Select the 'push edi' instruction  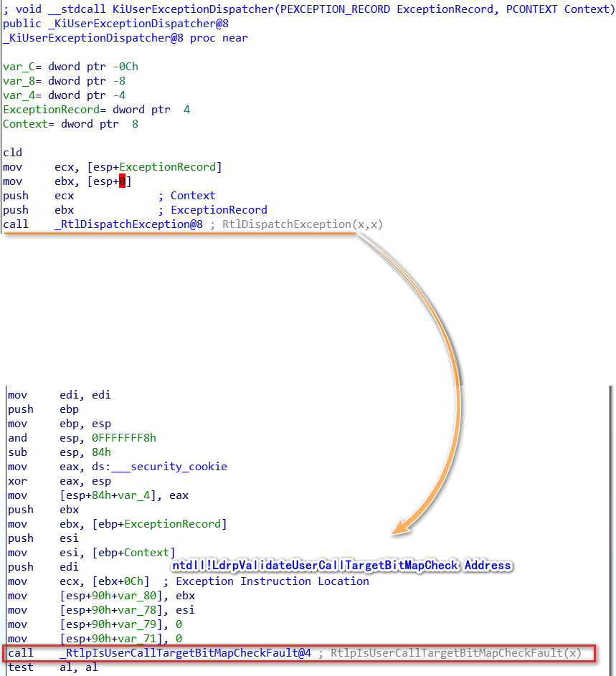point(43,567)
